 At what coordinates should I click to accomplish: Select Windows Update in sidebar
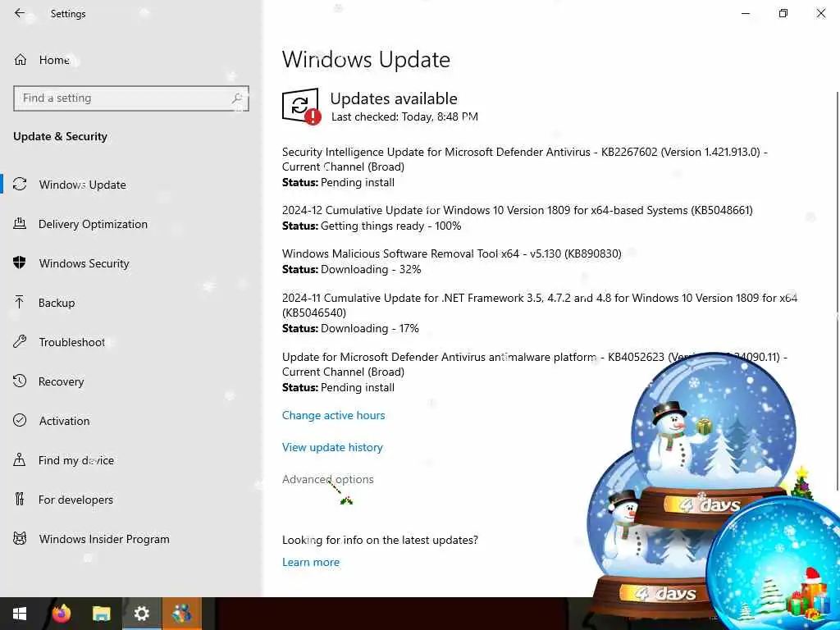83,185
